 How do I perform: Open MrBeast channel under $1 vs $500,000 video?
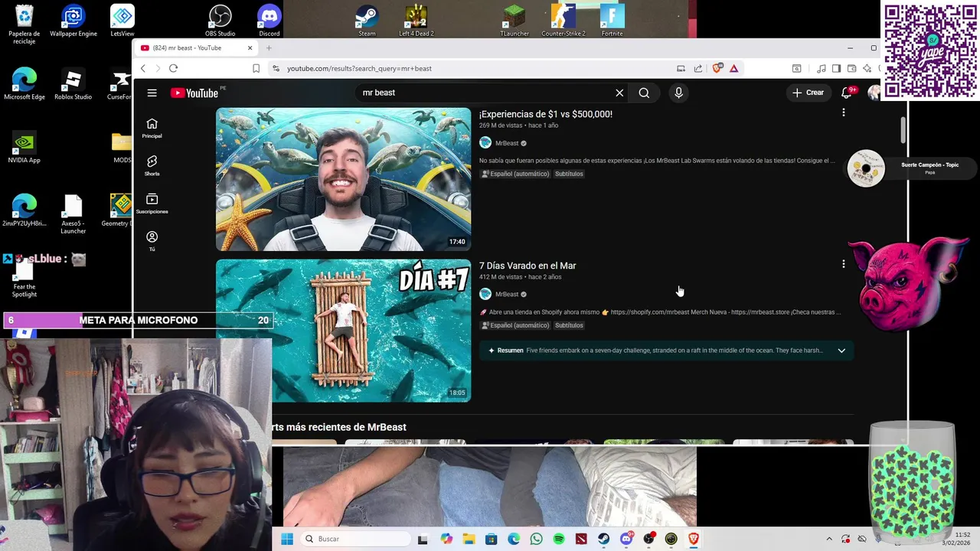coord(506,143)
